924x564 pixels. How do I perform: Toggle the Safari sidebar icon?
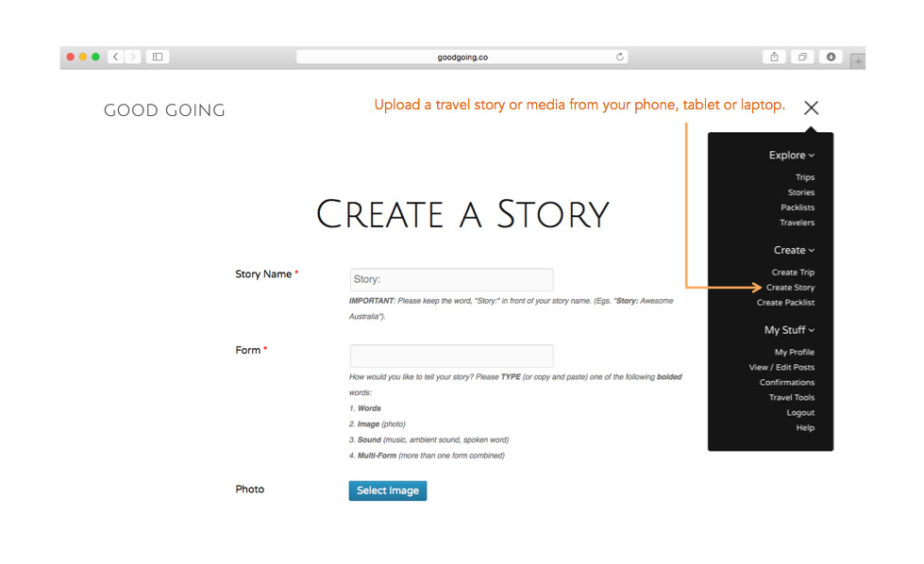pos(158,57)
